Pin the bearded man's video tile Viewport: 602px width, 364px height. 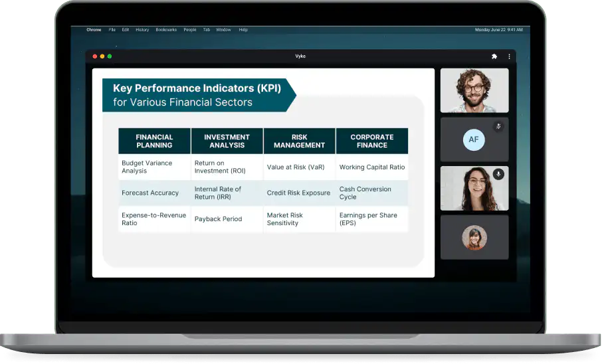point(474,90)
